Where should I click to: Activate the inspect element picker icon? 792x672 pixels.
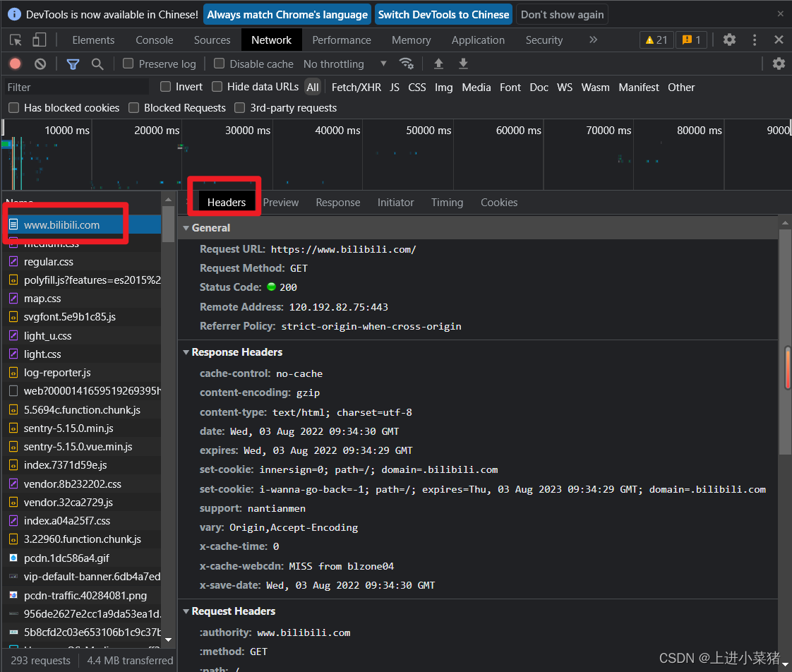pos(16,40)
